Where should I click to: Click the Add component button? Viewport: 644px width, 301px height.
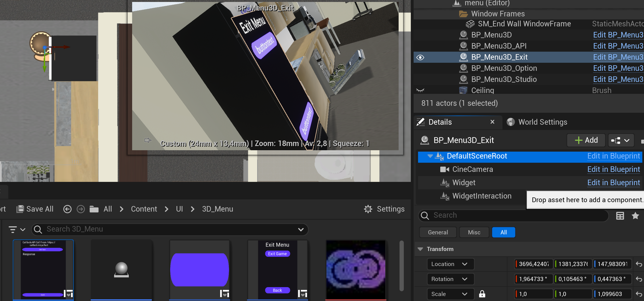(586, 140)
